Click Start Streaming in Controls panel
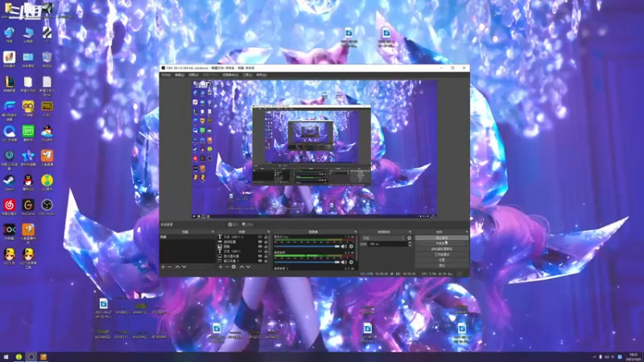 [441, 237]
